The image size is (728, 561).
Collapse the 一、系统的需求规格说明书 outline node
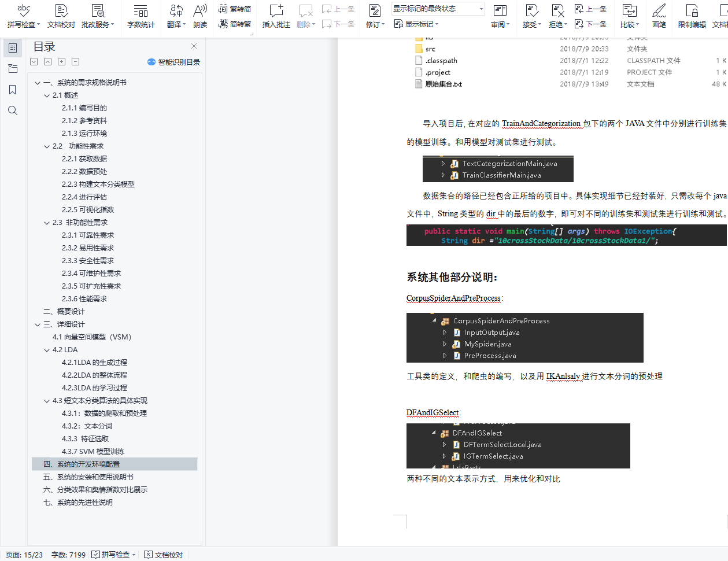38,83
